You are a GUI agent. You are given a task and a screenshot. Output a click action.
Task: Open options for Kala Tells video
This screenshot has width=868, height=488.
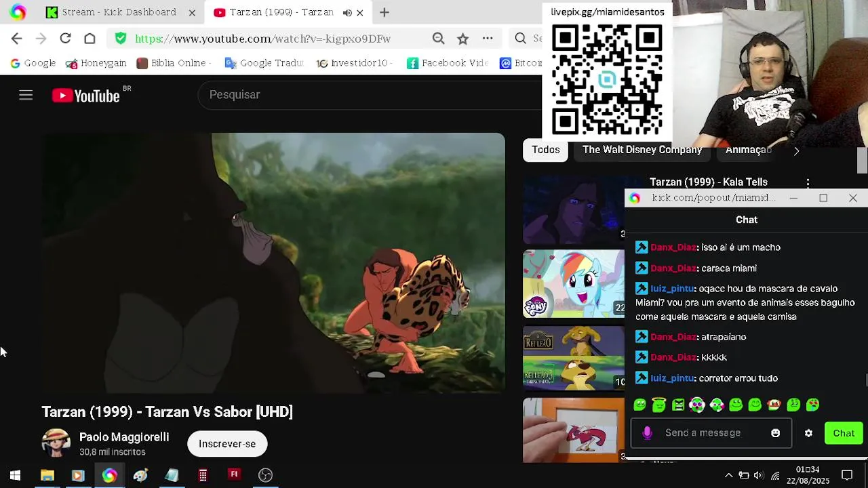(x=808, y=182)
